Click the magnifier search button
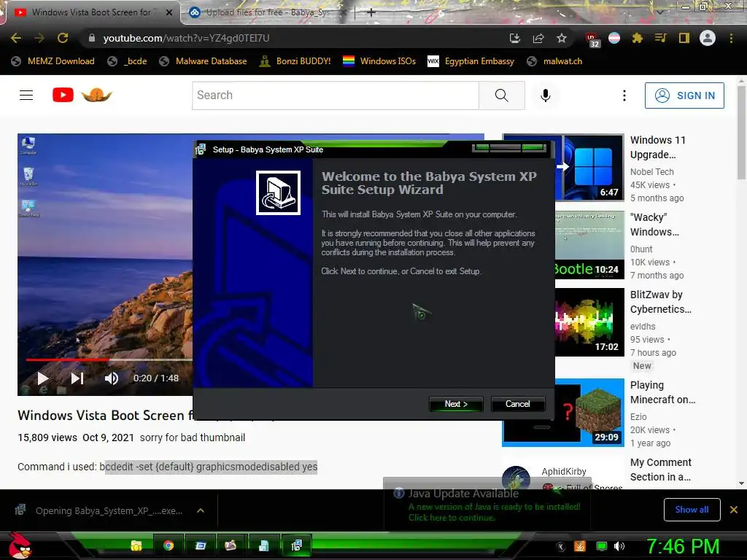The width and height of the screenshot is (747, 560). point(502,96)
